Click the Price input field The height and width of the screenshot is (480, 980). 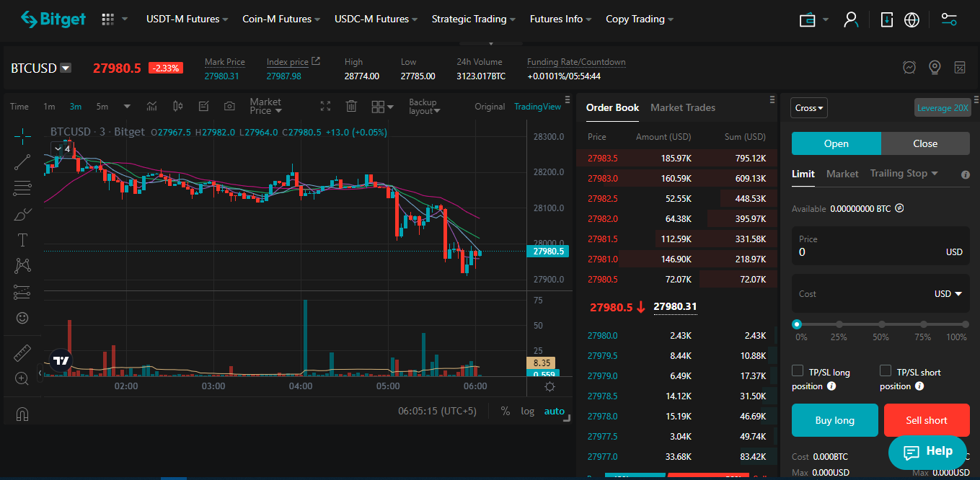880,246
